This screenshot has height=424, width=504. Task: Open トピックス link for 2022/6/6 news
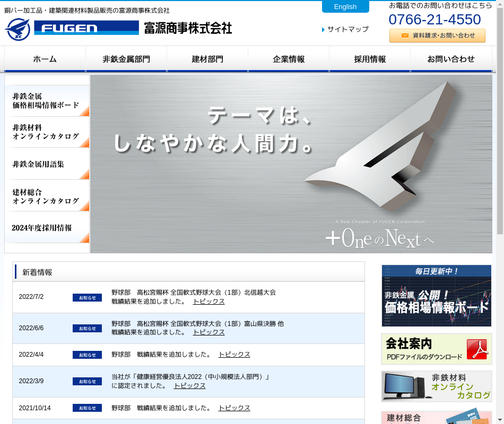coord(208,332)
